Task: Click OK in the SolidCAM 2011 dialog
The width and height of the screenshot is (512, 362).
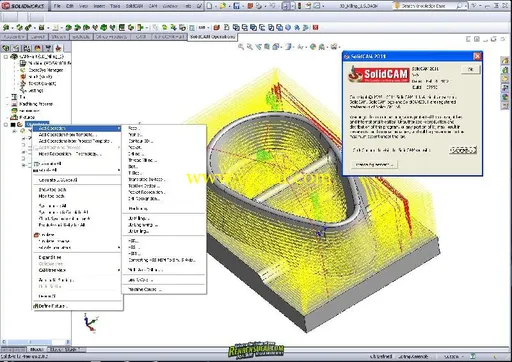Action: click(471, 69)
